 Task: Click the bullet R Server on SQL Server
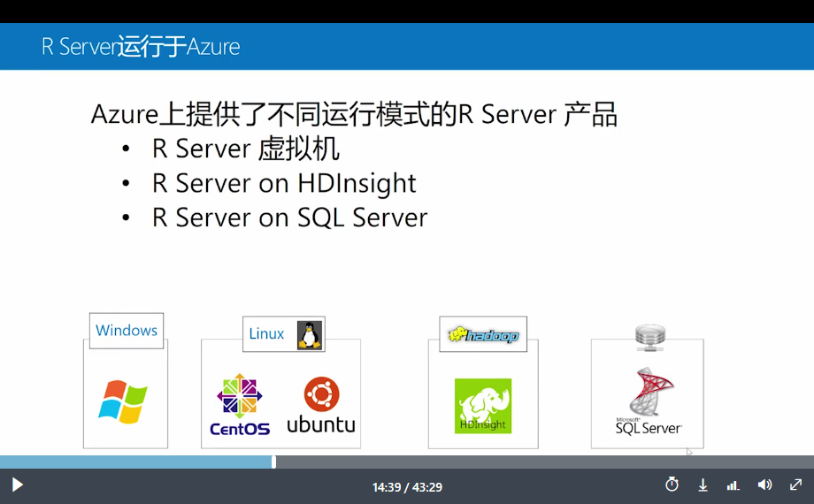pos(289,218)
